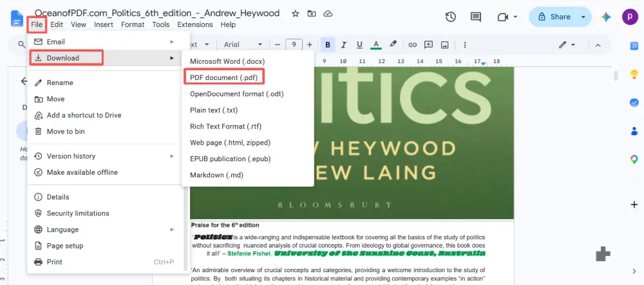Toggle underline formatting
Screen dimensions: 644x285
(360, 45)
